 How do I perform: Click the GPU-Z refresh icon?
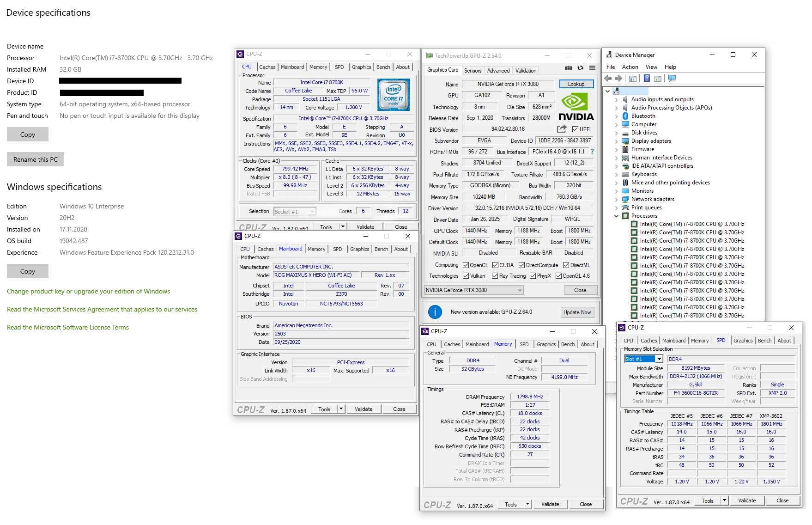[x=580, y=68]
